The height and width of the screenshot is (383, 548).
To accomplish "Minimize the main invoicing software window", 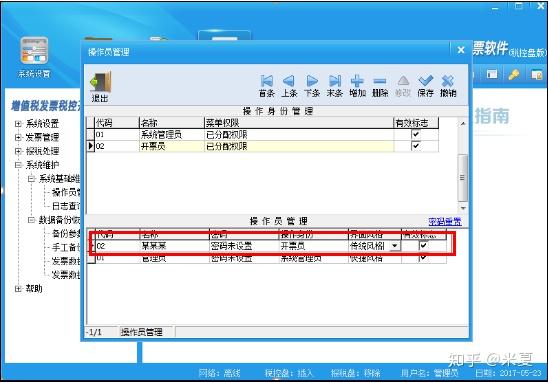I will tap(495, 8).
